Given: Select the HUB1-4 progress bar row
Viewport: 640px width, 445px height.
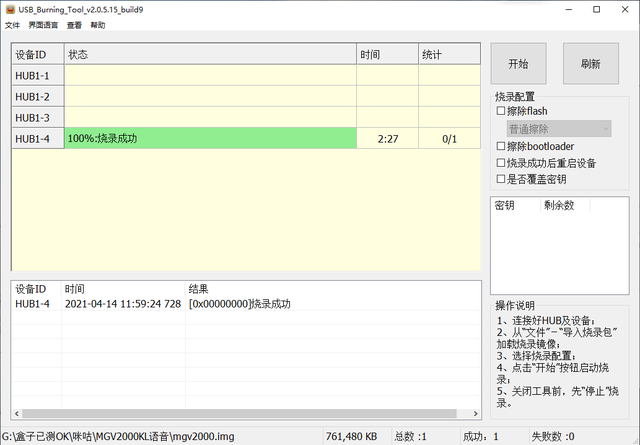Looking at the screenshot, I should tap(246, 138).
